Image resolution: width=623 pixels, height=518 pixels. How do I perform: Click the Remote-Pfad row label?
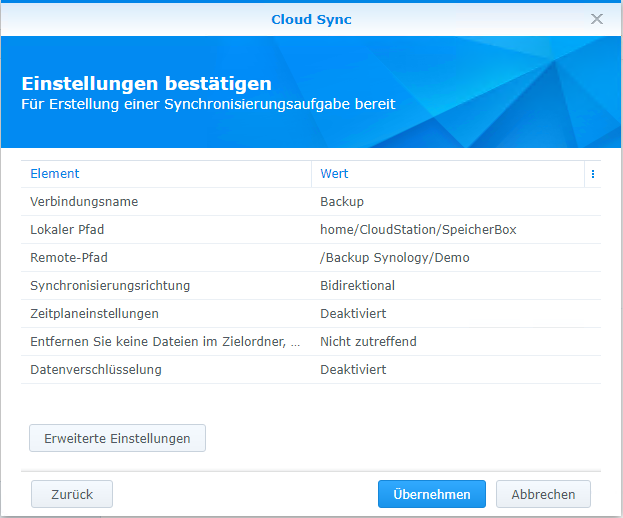[x=69, y=258]
